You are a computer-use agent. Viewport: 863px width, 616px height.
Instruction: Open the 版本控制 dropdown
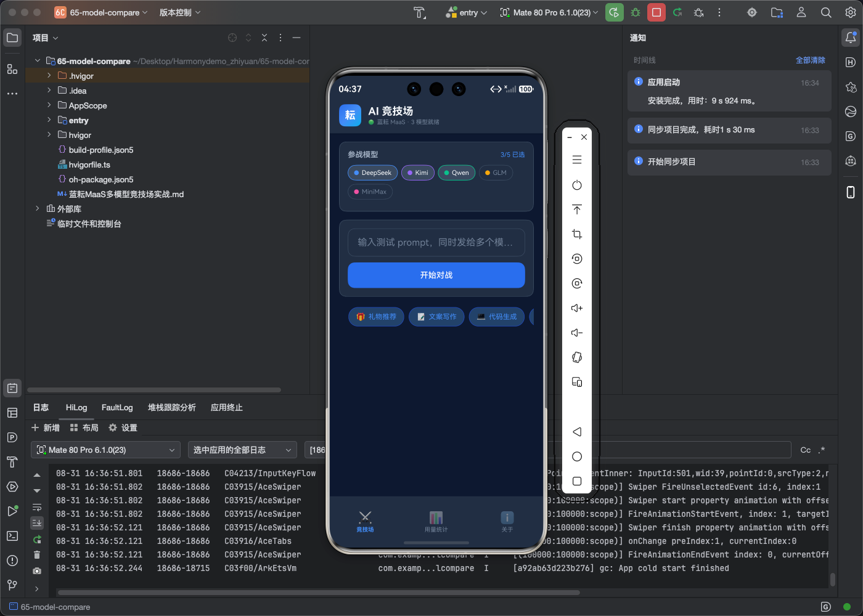(180, 12)
